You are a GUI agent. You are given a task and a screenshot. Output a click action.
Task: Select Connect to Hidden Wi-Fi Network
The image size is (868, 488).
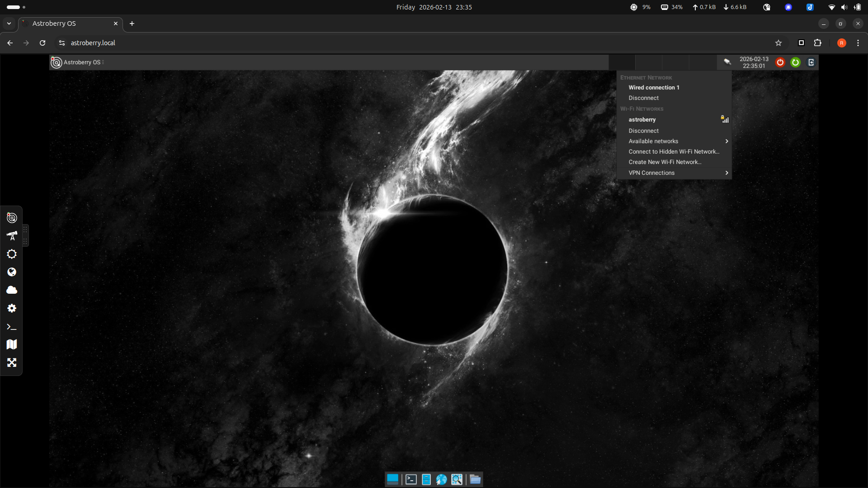(x=674, y=151)
